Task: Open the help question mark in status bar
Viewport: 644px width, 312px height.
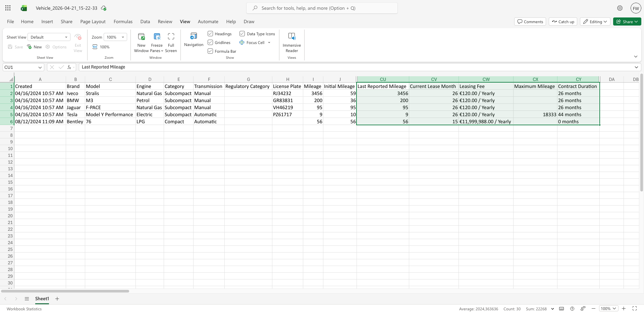Action: (572, 309)
